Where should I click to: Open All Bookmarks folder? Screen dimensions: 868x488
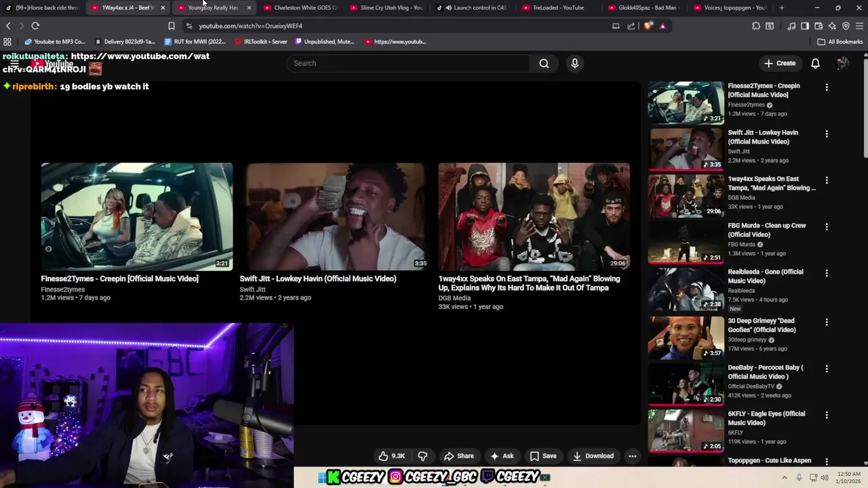840,41
